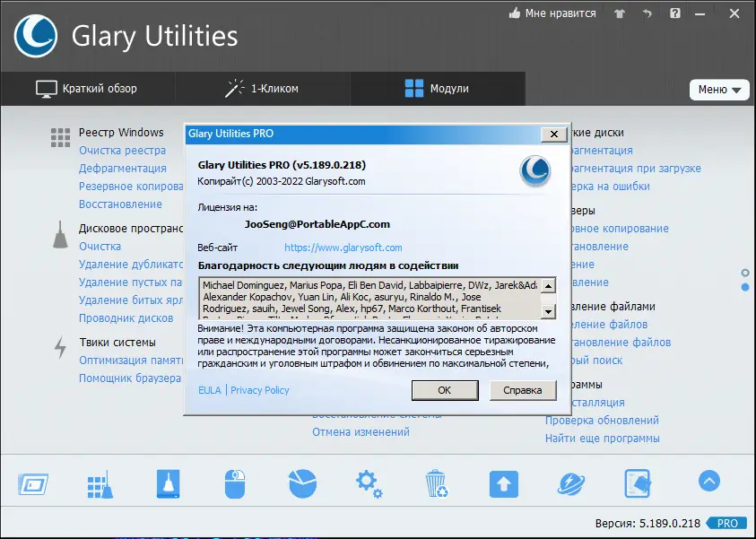Open the link ending with при загрузке
Image resolution: width=756 pixels, height=539 pixels.
pyautogui.click(x=637, y=169)
